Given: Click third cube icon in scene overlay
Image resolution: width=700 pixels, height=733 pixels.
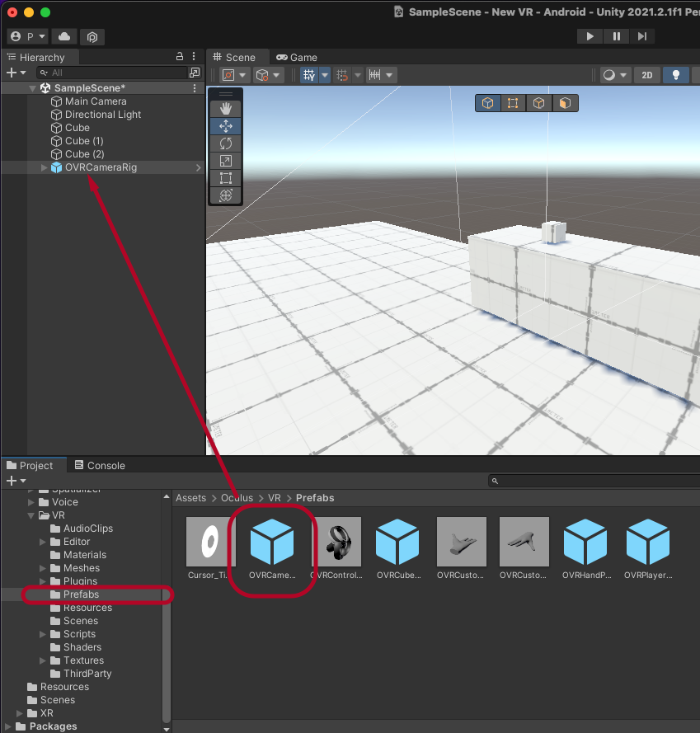Looking at the screenshot, I should [x=538, y=103].
